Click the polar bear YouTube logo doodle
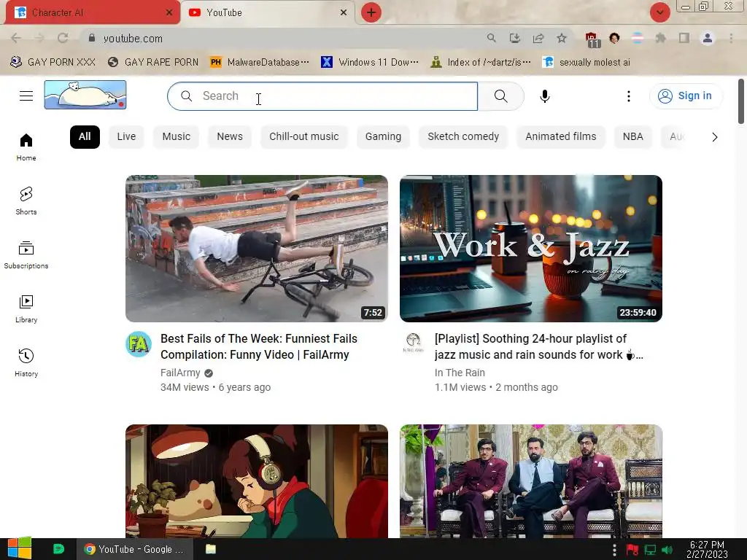Screen dimensions: 747x560 click(85, 95)
